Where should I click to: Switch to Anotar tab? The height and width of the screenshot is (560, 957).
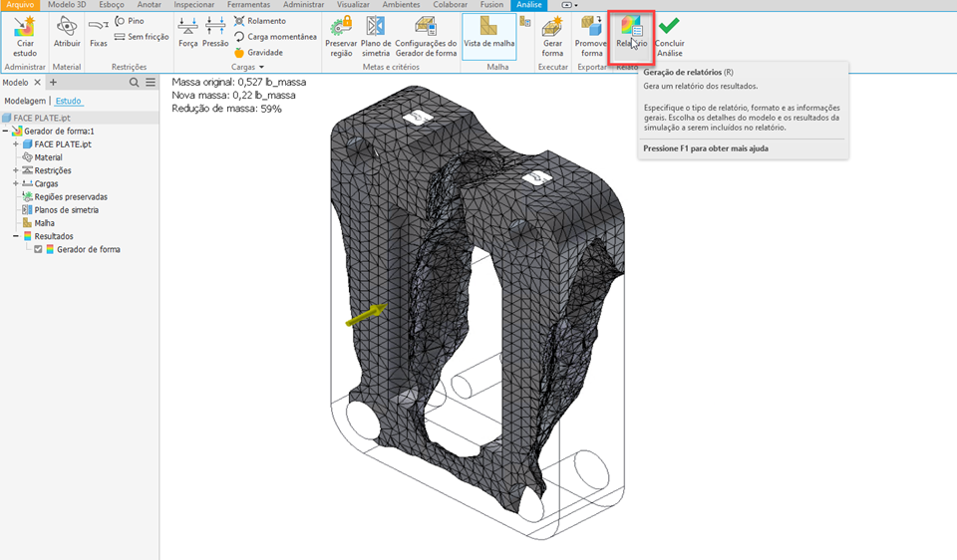149,5
